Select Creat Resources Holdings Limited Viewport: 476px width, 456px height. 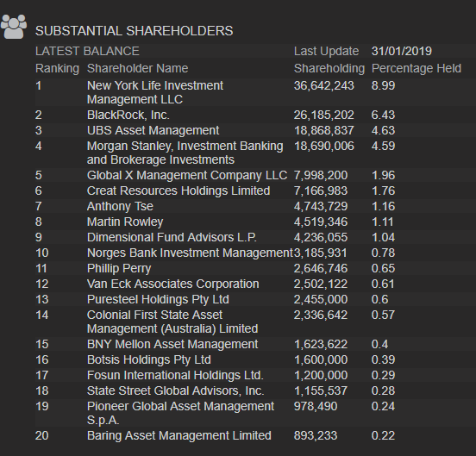[178, 191]
